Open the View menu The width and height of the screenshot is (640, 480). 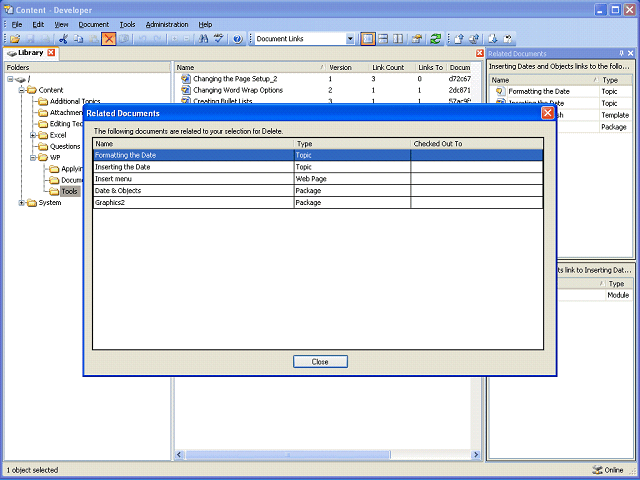tap(61, 24)
